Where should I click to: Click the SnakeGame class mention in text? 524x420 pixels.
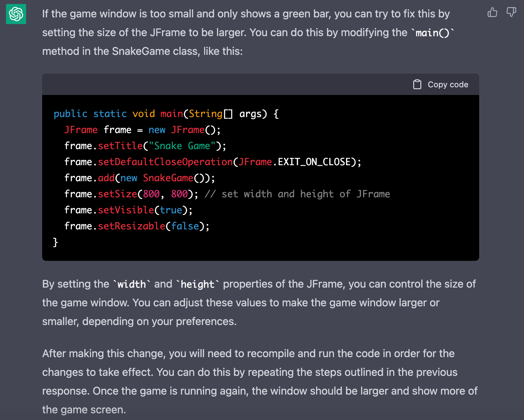click(x=140, y=51)
